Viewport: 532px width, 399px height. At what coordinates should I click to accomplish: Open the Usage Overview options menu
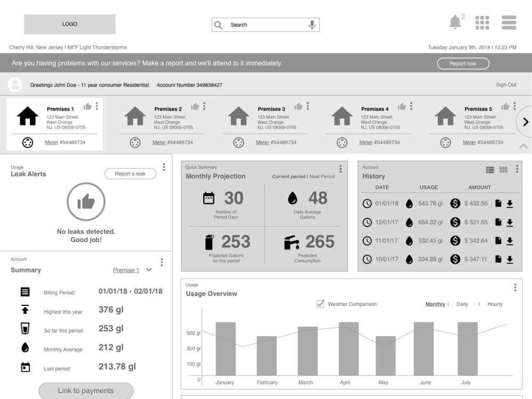click(x=515, y=287)
